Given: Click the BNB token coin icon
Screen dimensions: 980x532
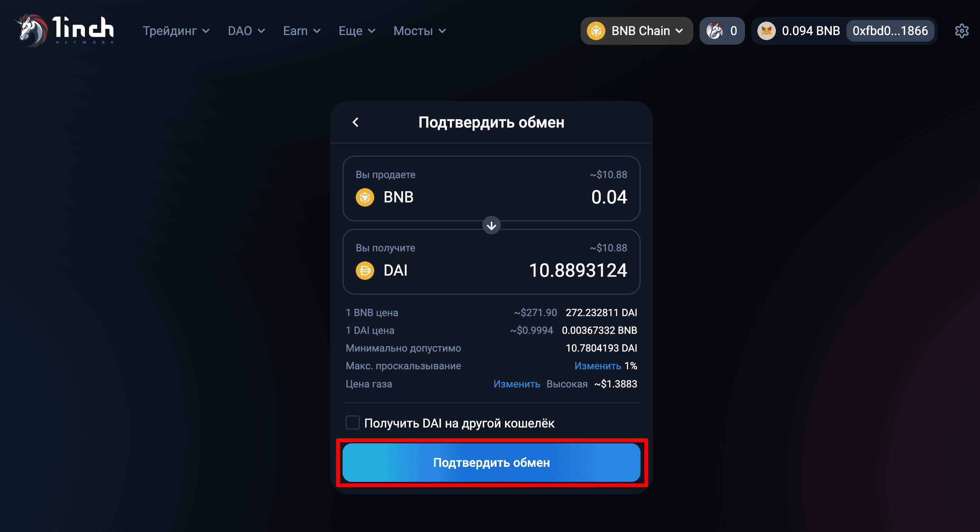Looking at the screenshot, I should 365,197.
